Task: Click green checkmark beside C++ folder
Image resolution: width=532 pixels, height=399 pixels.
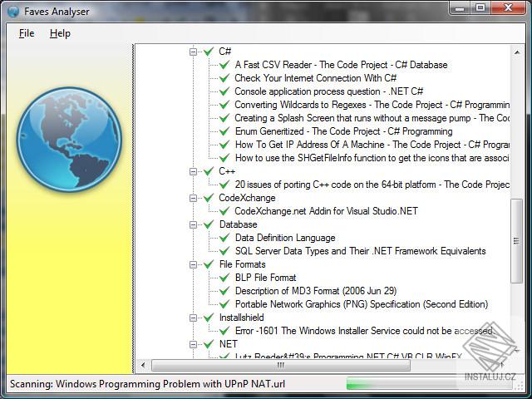Action: [x=209, y=171]
